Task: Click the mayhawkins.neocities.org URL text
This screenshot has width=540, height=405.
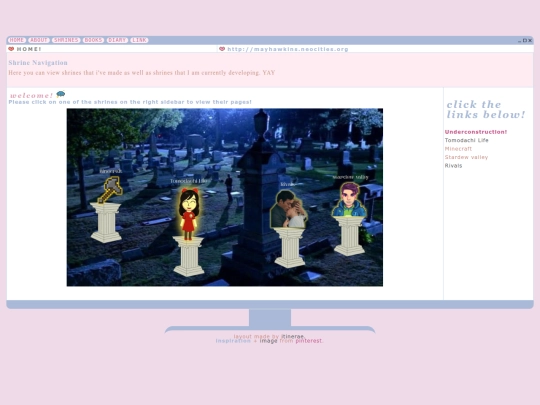Action: click(x=288, y=49)
